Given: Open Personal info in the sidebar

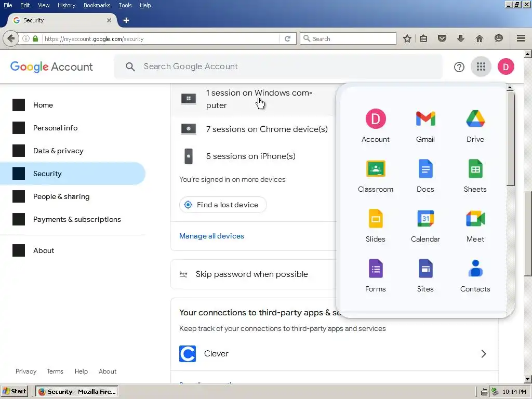Looking at the screenshot, I should click(73, 128).
